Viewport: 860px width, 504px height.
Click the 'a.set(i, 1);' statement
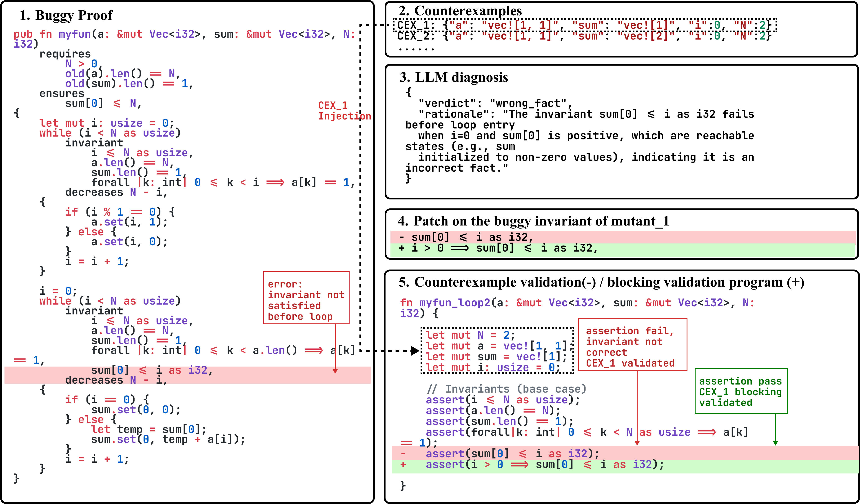click(129, 222)
